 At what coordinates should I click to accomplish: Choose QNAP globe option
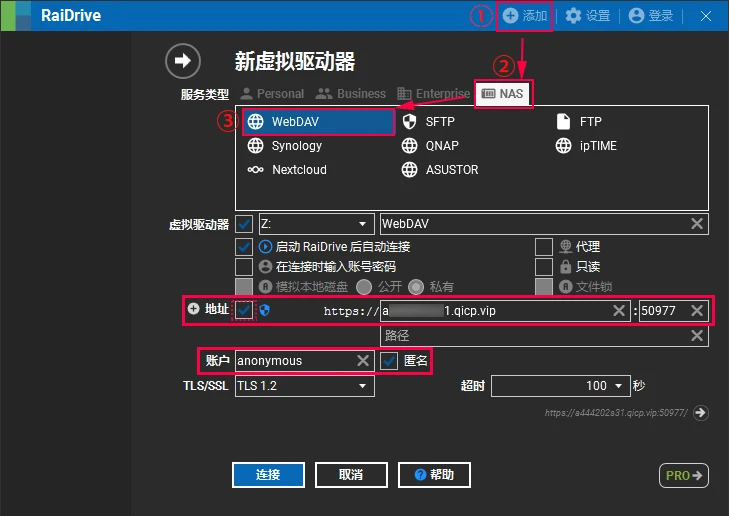[x=409, y=146]
